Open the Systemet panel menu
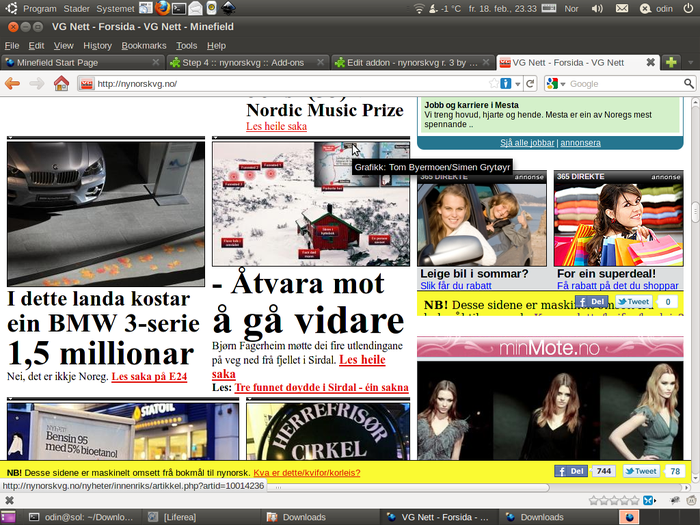 (115, 8)
